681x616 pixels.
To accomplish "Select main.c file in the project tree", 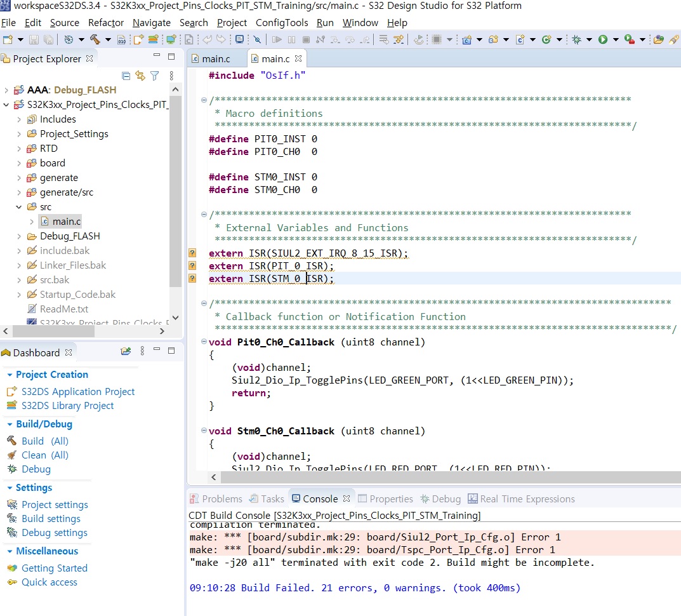I will tap(66, 222).
